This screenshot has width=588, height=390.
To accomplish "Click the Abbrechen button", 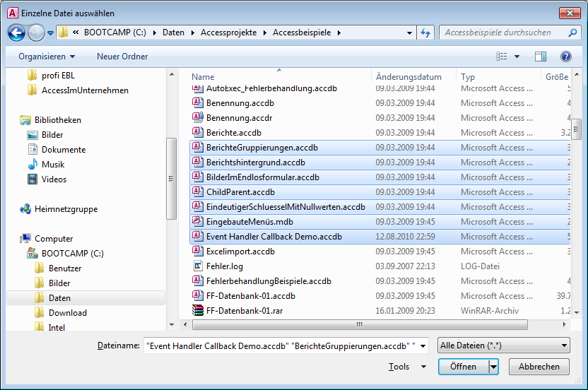I will tap(543, 367).
